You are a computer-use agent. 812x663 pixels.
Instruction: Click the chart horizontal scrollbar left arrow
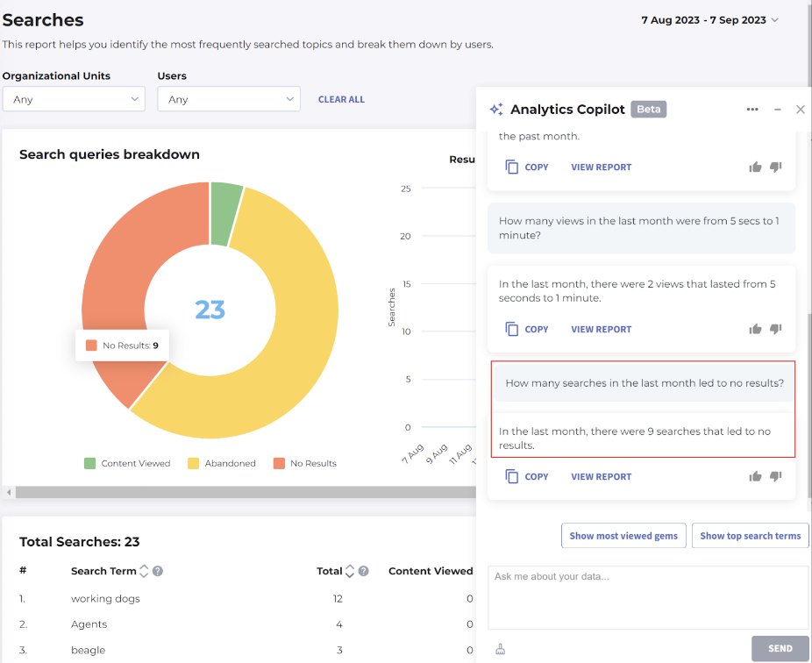pos(8,492)
